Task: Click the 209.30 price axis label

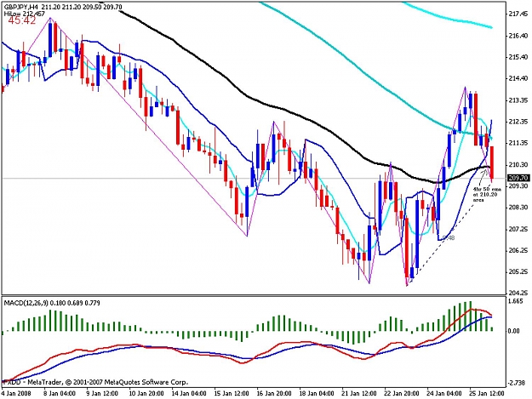Action: click(518, 186)
